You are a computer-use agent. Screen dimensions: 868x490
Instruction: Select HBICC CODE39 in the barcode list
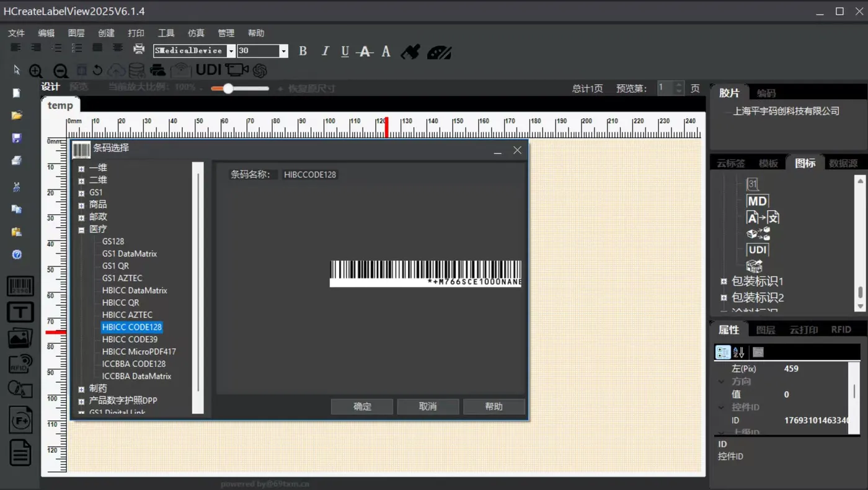130,339
